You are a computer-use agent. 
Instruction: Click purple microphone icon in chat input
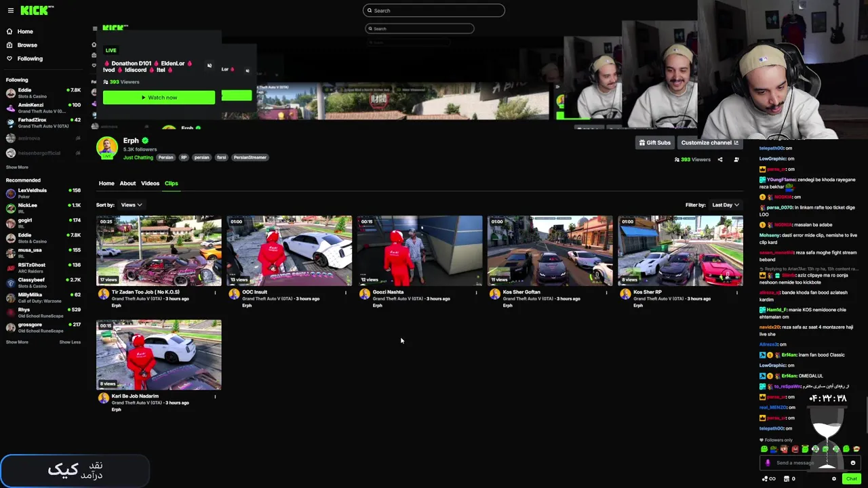[x=768, y=463]
